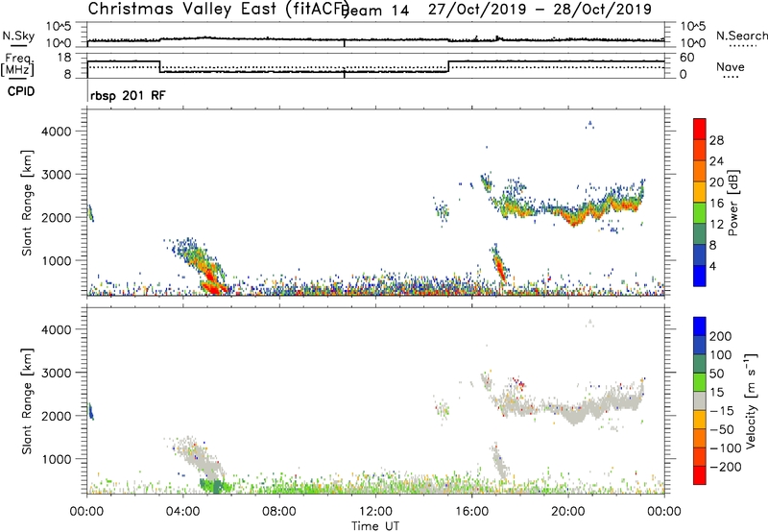Image resolution: width=768 pixels, height=532 pixels.
Task: Pick the dark blue bottom segment of Power colorbar
Action: (x=700, y=276)
